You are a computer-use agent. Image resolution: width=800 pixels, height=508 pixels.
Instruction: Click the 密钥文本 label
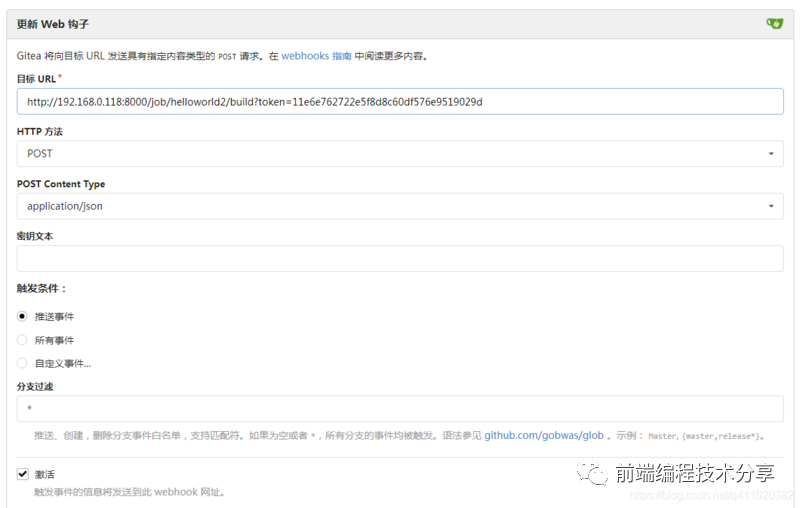35,236
